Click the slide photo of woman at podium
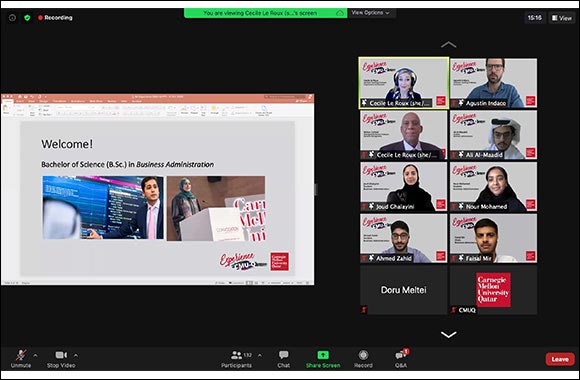Screen dimensions: 580x380 point(216,208)
